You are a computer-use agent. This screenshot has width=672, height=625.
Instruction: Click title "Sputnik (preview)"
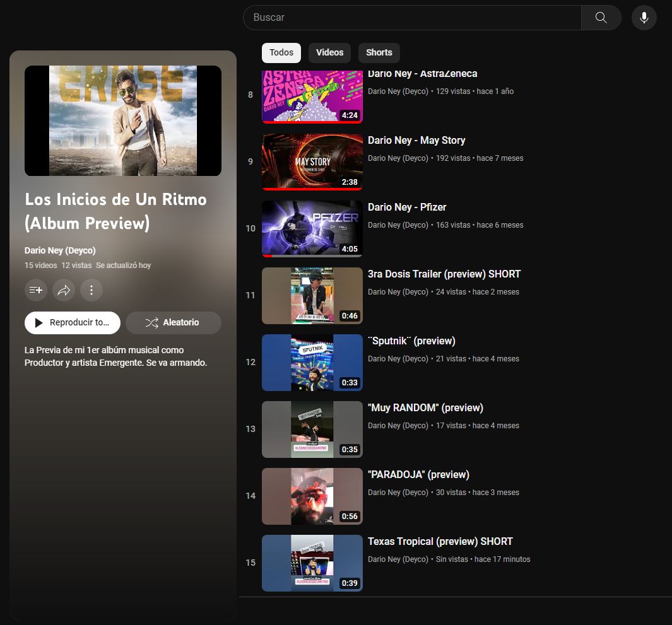411,341
